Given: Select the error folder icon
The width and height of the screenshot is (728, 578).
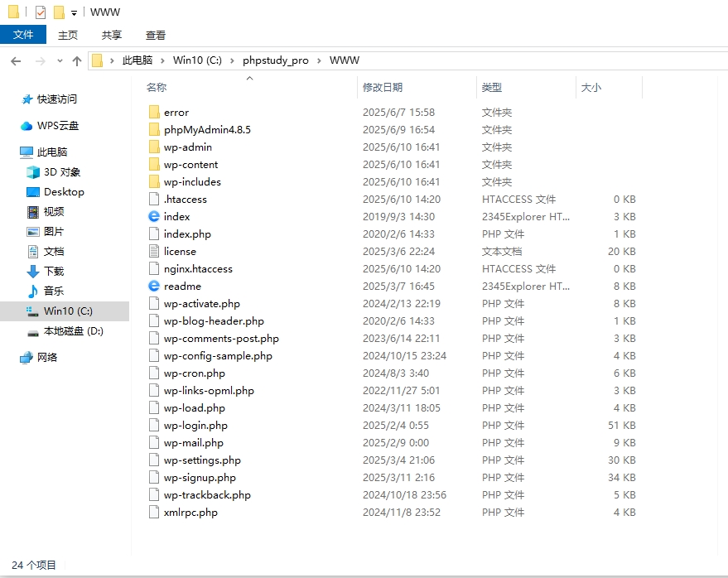Looking at the screenshot, I should (x=154, y=112).
